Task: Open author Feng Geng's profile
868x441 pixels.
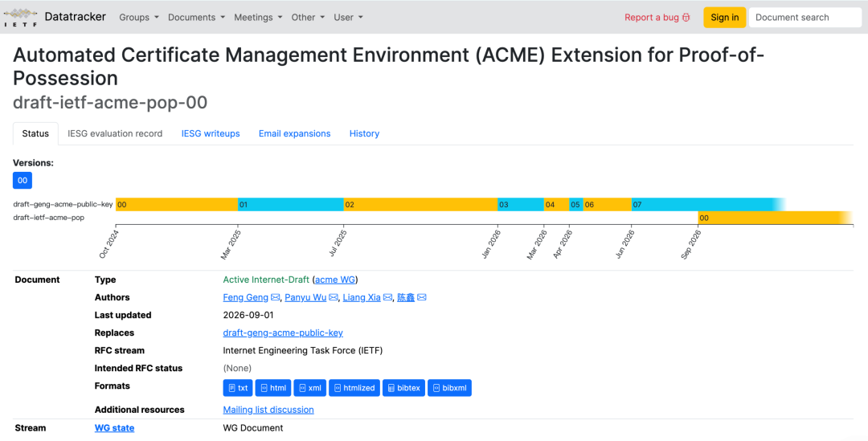Action: 246,298
